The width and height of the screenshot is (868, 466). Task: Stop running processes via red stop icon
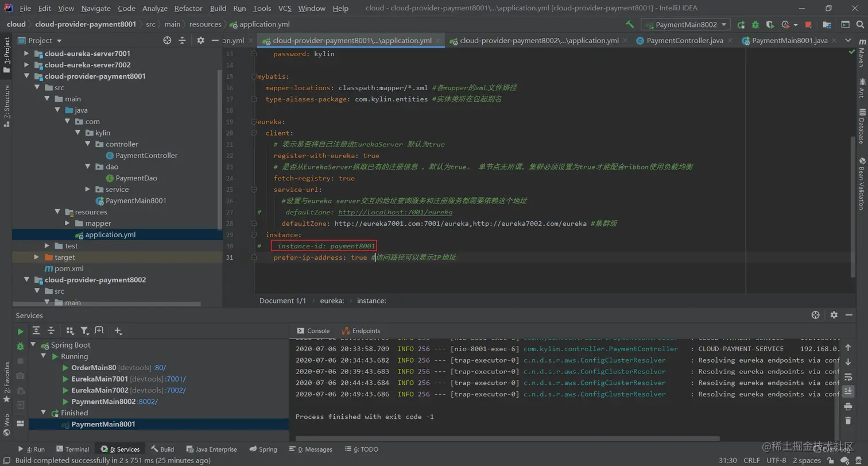(x=808, y=25)
